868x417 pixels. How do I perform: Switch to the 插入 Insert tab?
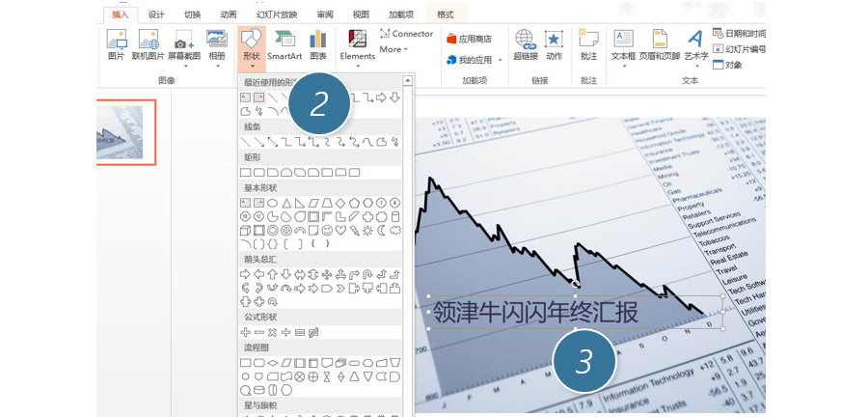pos(121,14)
